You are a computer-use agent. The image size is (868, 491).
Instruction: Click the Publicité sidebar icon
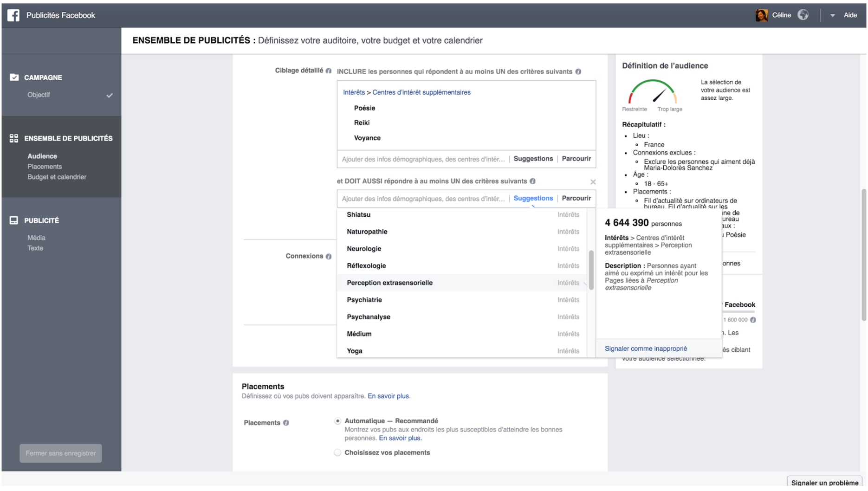(14, 220)
